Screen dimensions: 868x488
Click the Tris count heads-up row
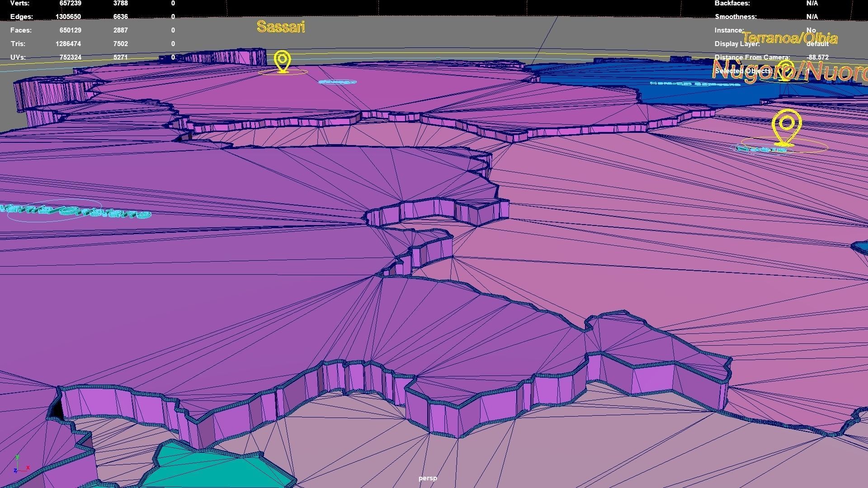pos(18,44)
